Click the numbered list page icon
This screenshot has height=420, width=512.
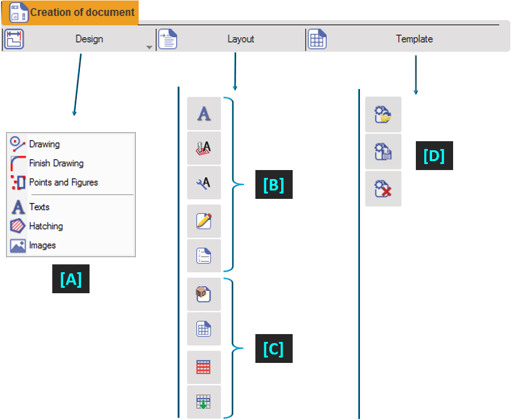(204, 256)
